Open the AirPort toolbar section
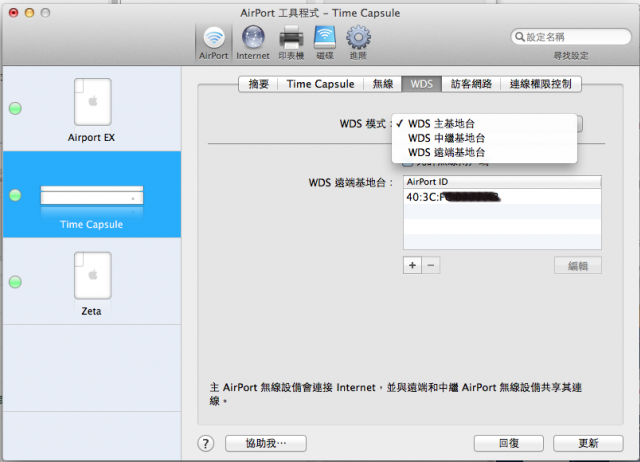Viewport: 640px width, 462px height. pyautogui.click(x=213, y=43)
